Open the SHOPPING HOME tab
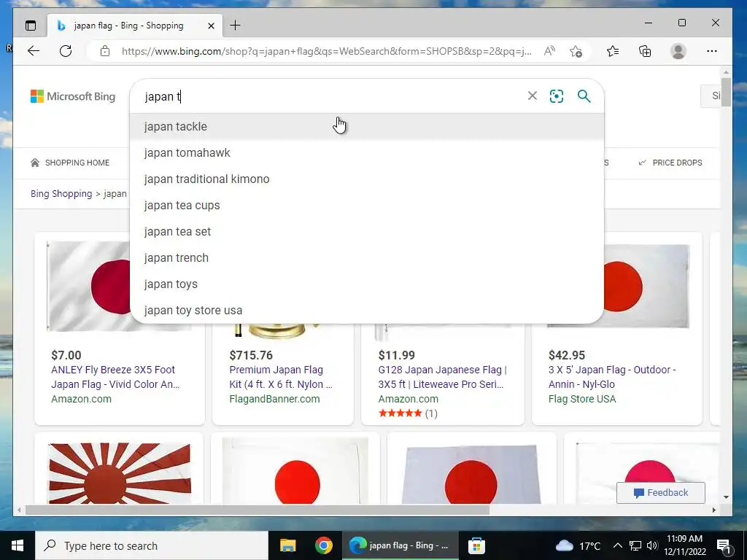The image size is (747, 560). point(70,163)
